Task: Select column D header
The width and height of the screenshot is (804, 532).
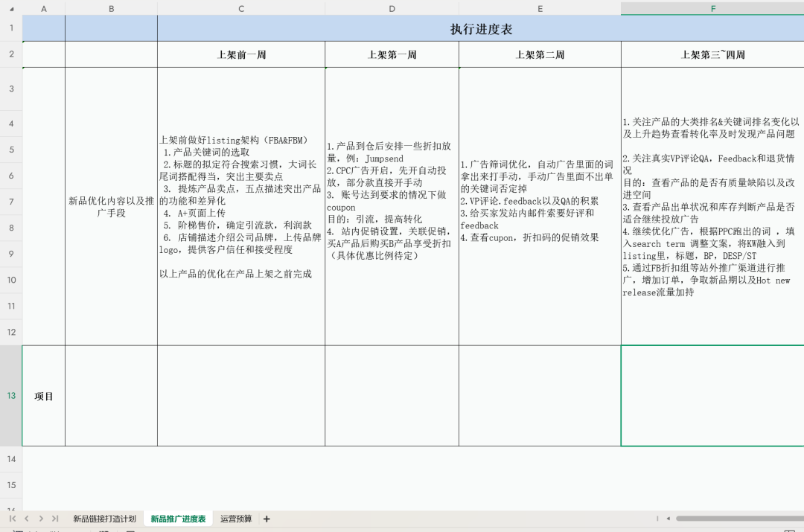Action: tap(392, 9)
